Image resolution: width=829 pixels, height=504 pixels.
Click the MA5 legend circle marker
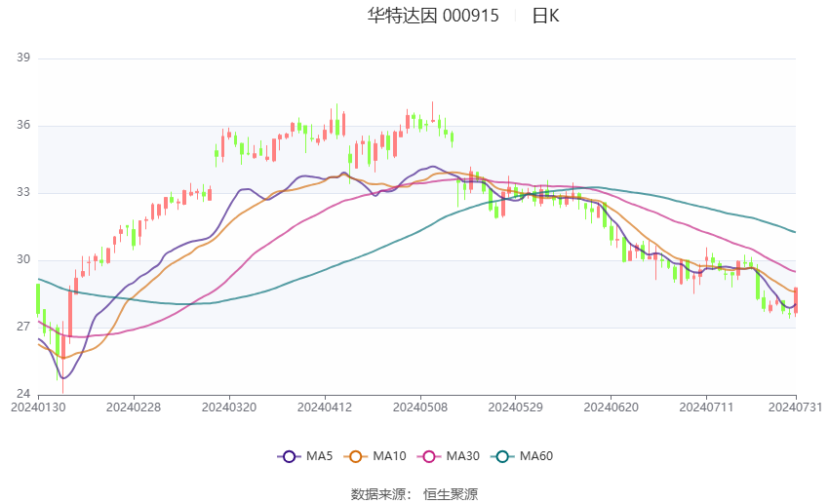tap(288, 455)
